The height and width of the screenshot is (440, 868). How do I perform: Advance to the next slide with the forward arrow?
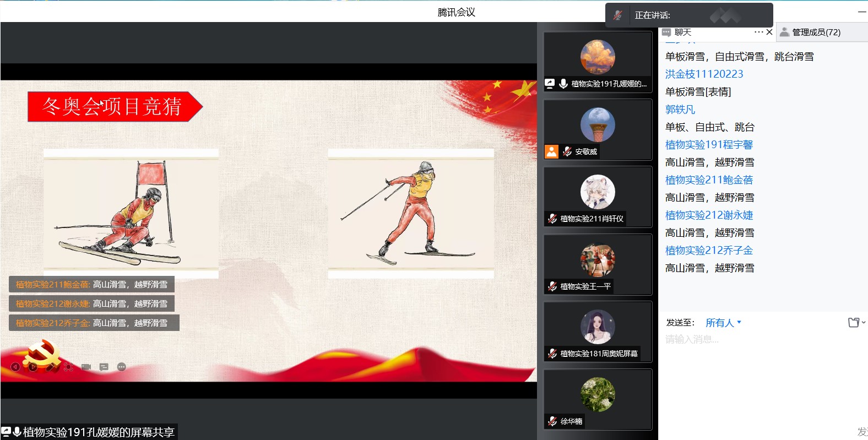(x=33, y=367)
